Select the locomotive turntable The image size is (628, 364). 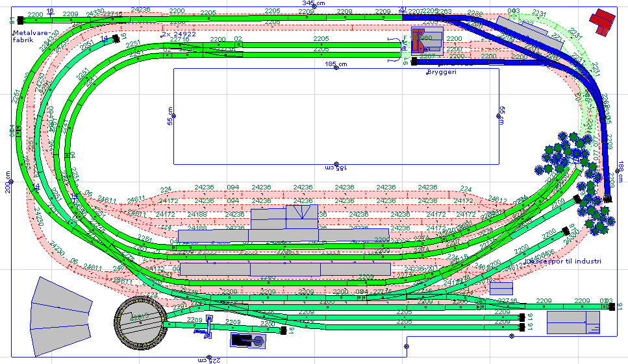coord(139,323)
